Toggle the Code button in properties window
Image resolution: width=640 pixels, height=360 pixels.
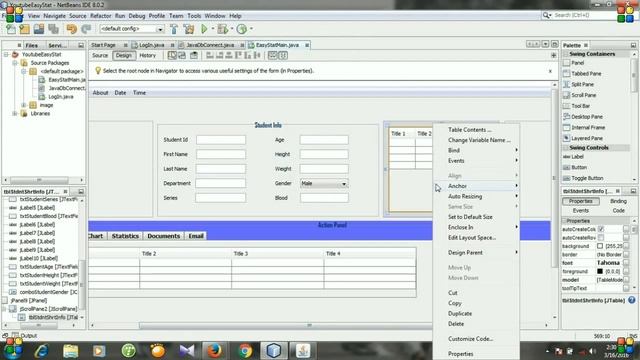click(x=618, y=211)
